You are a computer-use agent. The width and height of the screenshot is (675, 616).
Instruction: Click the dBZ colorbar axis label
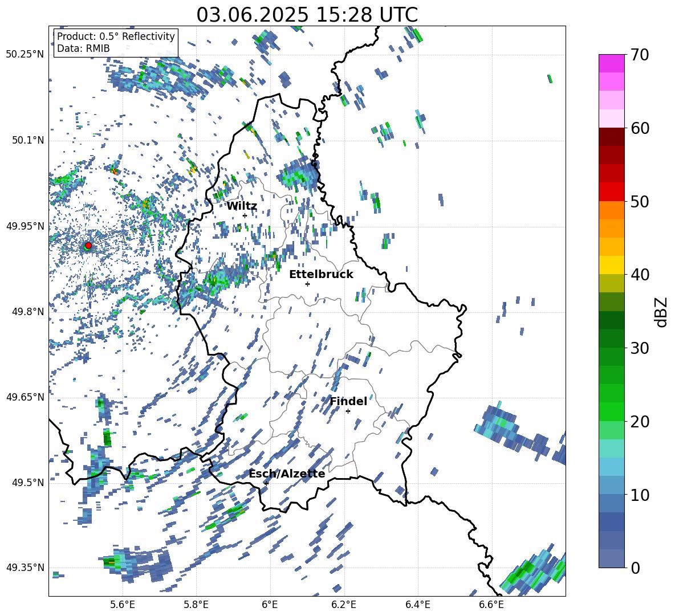(x=661, y=312)
